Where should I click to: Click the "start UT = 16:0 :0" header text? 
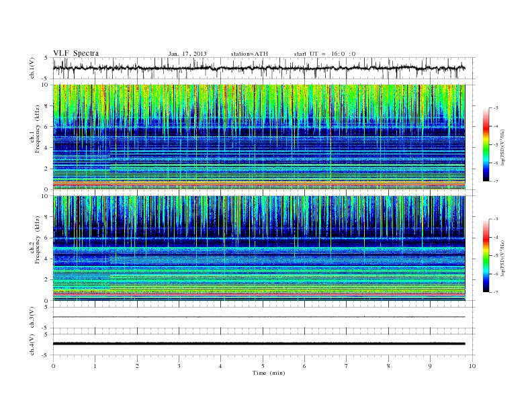click(324, 54)
